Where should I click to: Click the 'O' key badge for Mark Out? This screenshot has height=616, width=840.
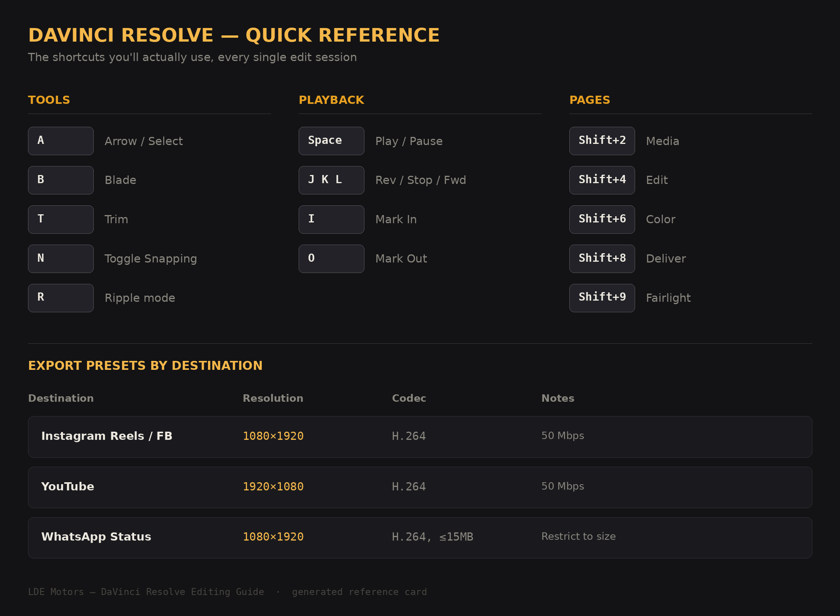coord(331,259)
